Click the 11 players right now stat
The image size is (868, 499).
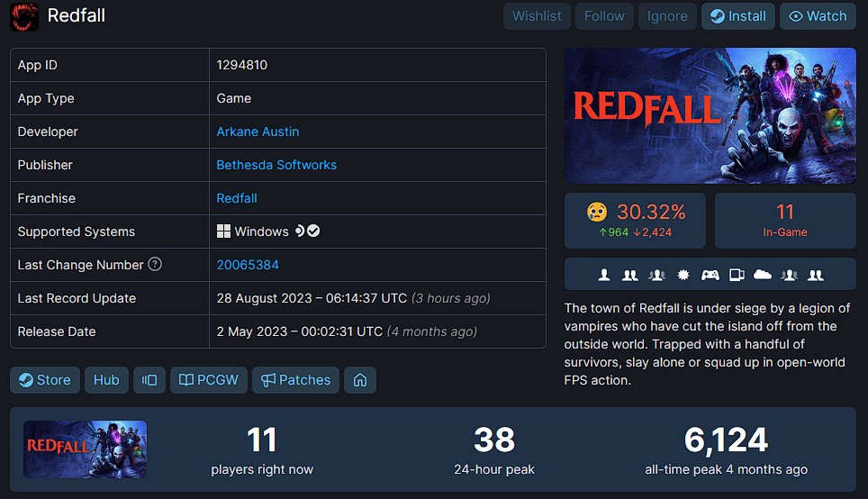click(262, 449)
